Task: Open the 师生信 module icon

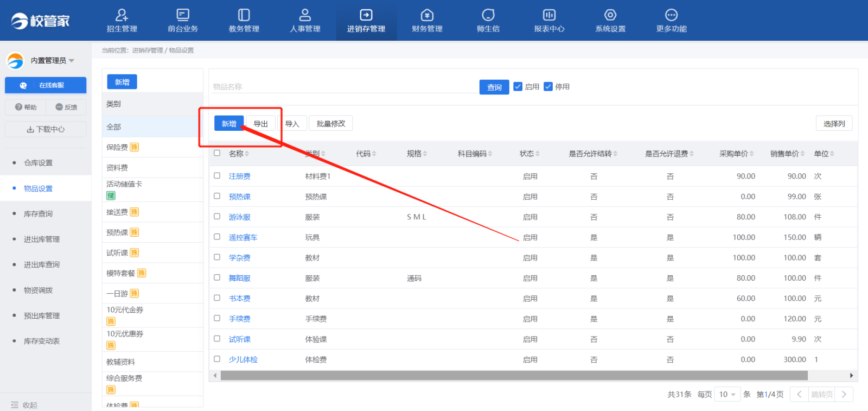Action: [488, 15]
